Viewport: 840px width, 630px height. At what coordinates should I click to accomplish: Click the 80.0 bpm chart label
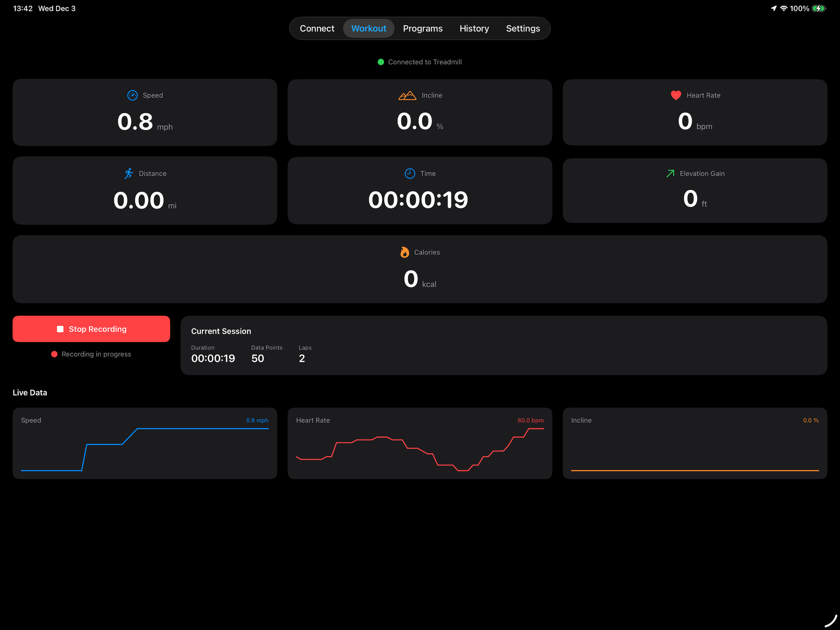point(530,420)
